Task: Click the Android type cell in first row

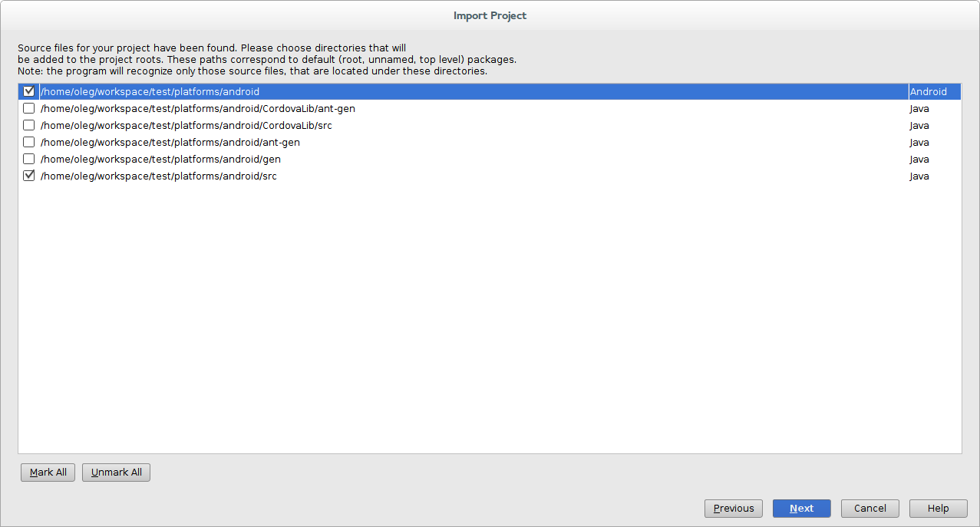Action: click(x=935, y=91)
